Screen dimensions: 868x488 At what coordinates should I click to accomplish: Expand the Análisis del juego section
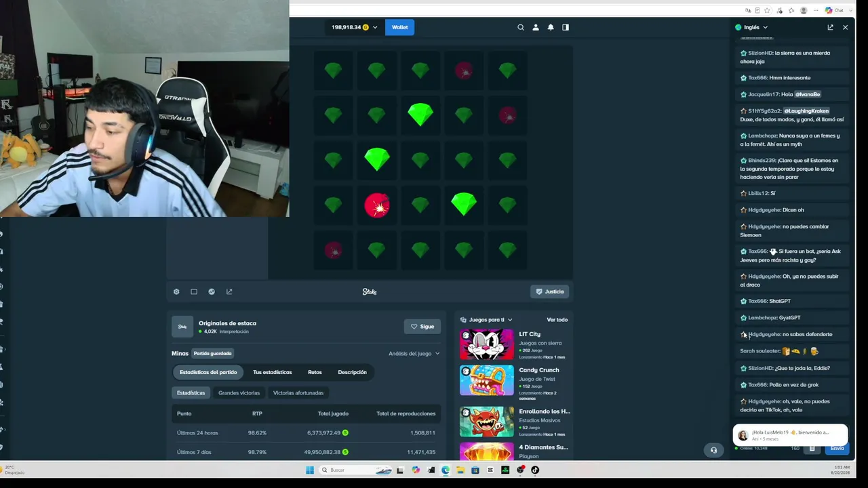click(x=414, y=353)
